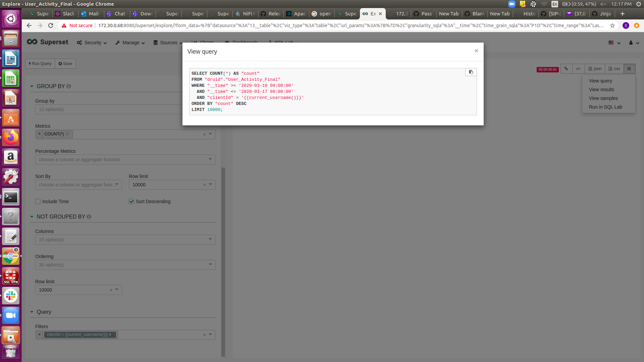
Task: Click the embed code </> icon
Action: (578, 69)
